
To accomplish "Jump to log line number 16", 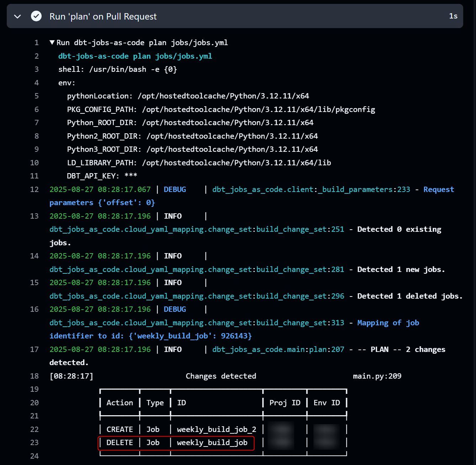I will tap(35, 309).
